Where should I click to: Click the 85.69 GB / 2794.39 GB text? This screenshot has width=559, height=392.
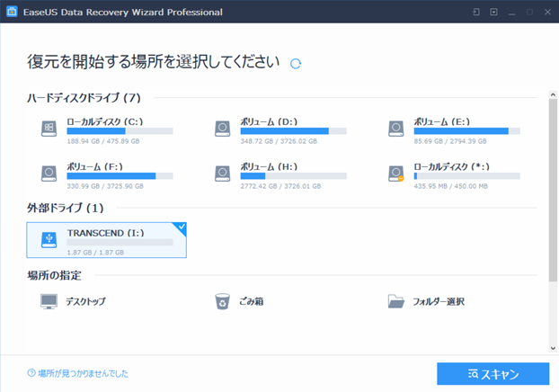pyautogui.click(x=450, y=141)
